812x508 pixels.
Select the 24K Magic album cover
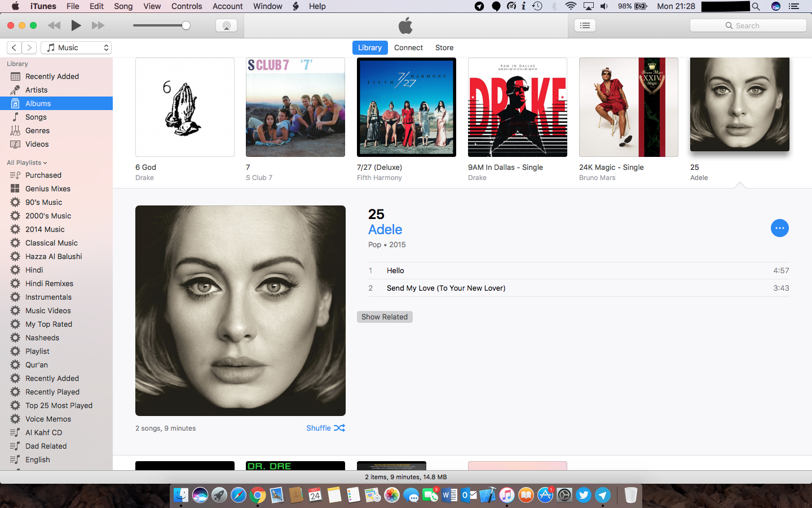(x=629, y=107)
